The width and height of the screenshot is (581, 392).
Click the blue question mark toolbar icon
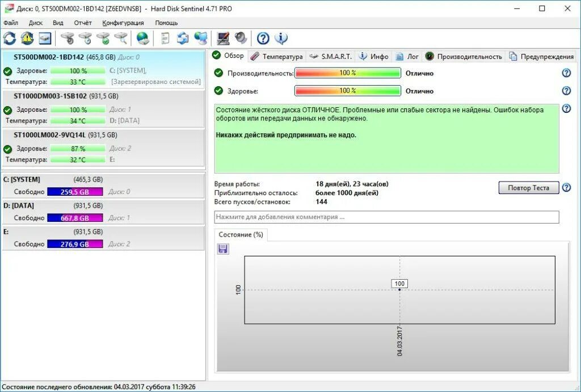[x=263, y=38]
